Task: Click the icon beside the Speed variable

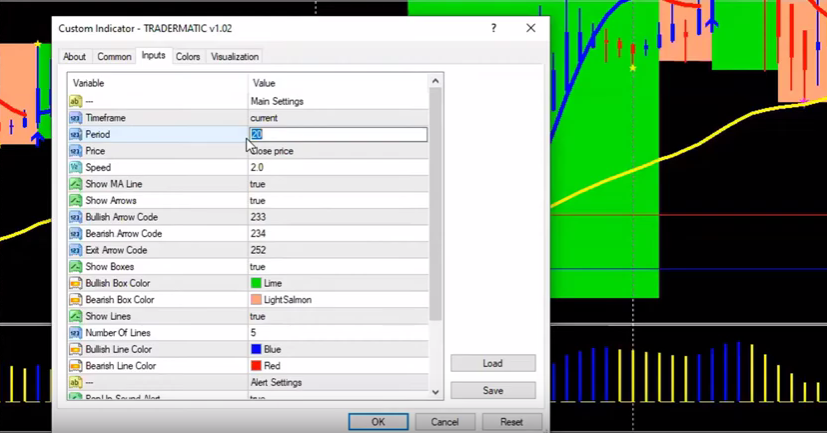Action: coord(75,168)
